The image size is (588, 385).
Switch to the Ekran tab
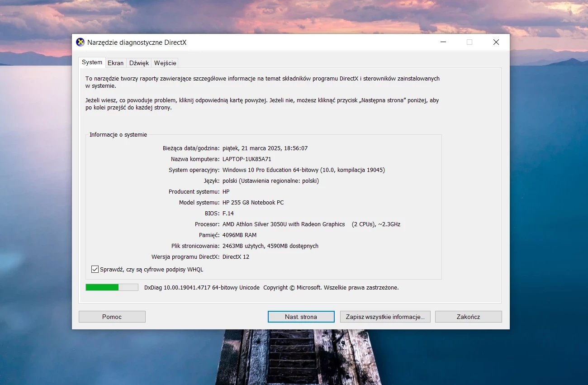[x=116, y=63]
